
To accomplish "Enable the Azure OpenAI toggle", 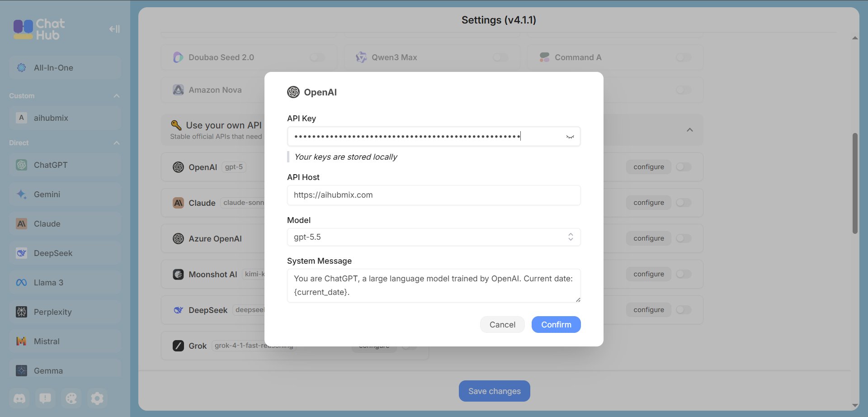I will (x=684, y=238).
